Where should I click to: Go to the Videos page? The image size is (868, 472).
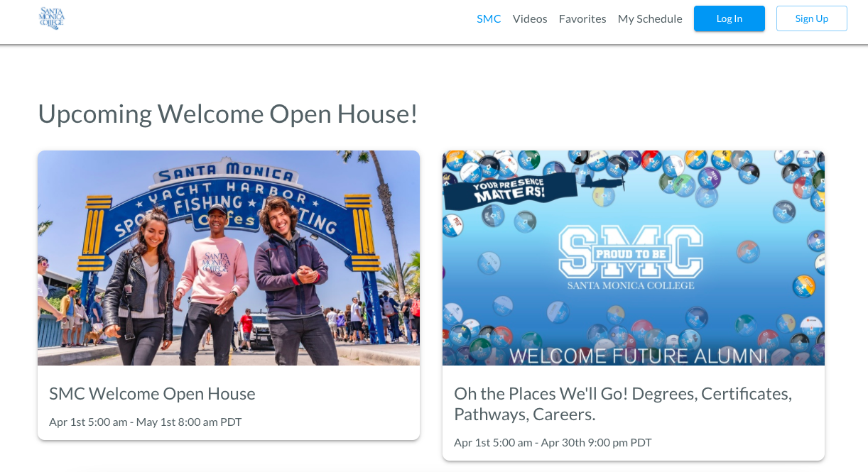pyautogui.click(x=530, y=19)
